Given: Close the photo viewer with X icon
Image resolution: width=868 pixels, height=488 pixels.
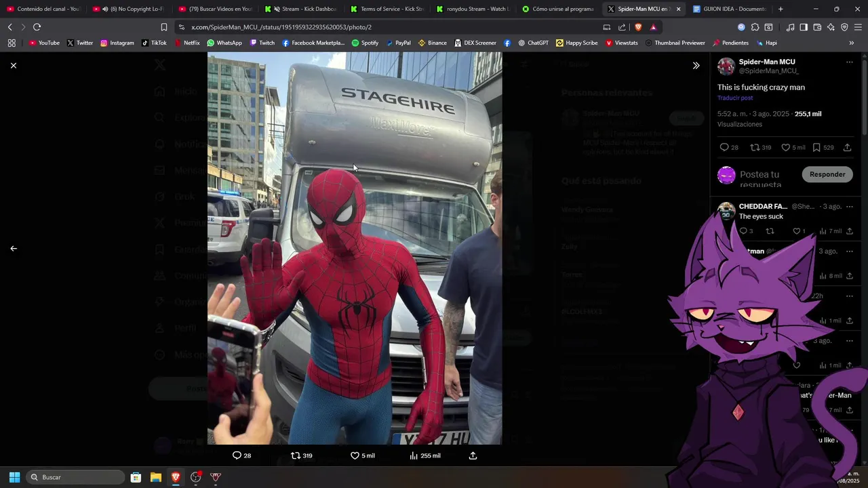Looking at the screenshot, I should click(x=14, y=66).
